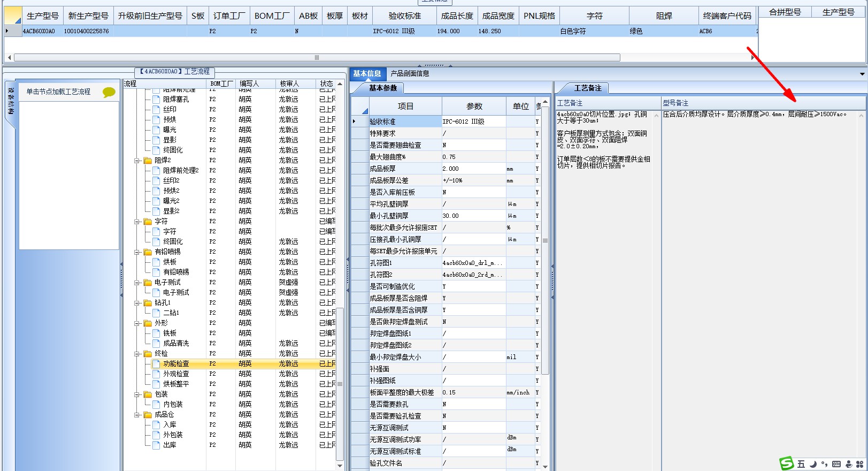The image size is (868, 471).
Task: Click the 项目 column header
Action: (405, 107)
